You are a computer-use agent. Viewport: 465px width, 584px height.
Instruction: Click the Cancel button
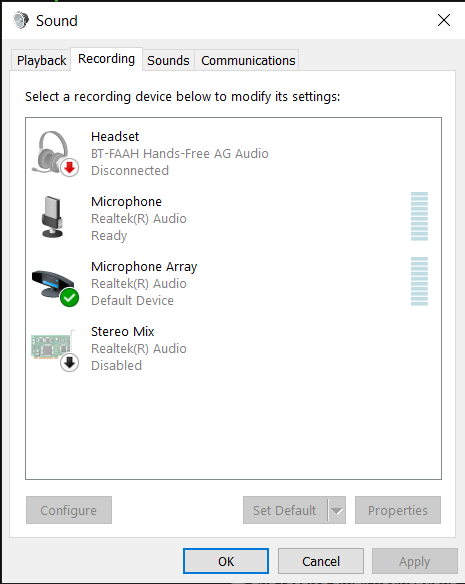321,561
